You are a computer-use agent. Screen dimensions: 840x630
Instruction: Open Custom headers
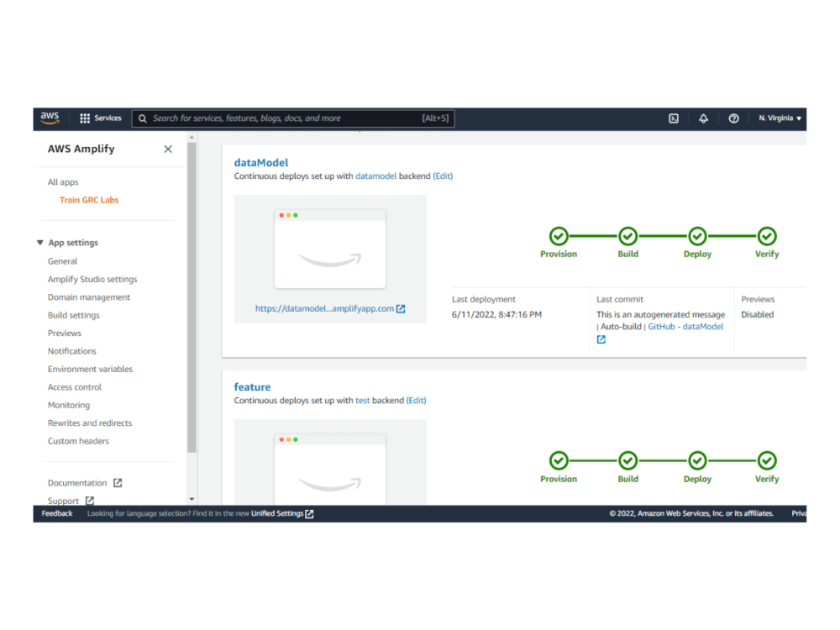click(x=78, y=441)
